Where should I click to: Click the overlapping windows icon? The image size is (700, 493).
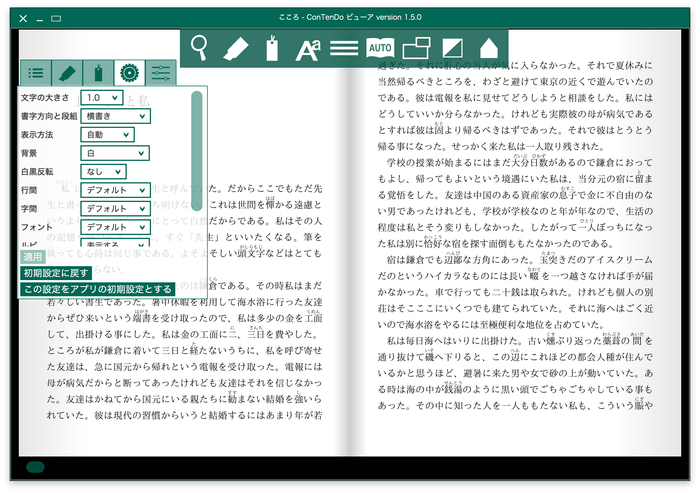click(416, 47)
